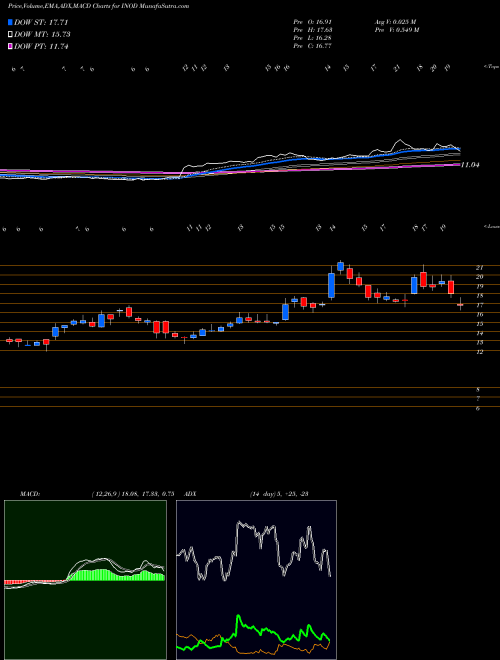Click the 'Avg V: 0.025 M' value
500x660 pixels.
tap(394, 22)
